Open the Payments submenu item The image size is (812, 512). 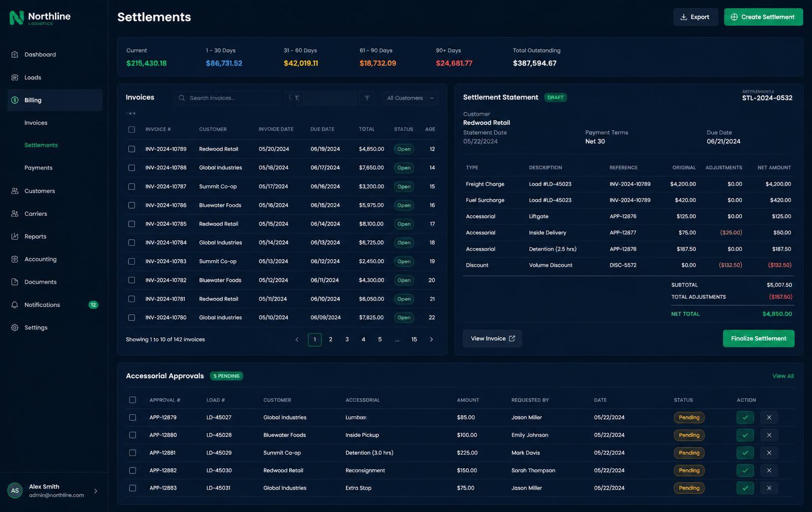click(x=39, y=168)
